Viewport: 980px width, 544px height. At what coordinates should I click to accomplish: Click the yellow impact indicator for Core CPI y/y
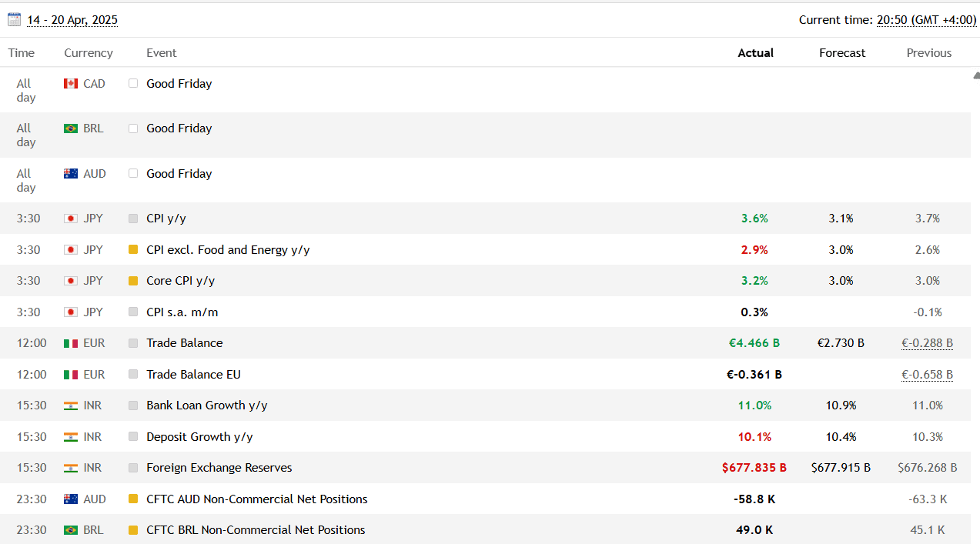coord(132,280)
